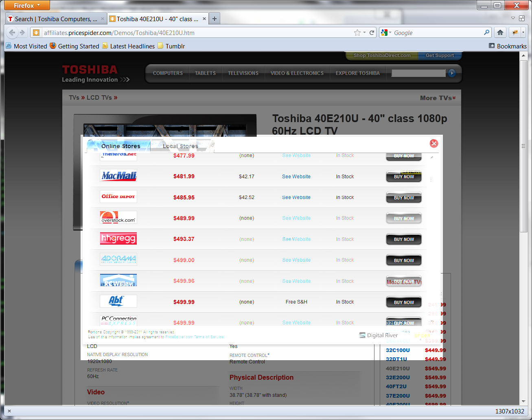Viewport: 532px width, 420px height.
Task: Open See Website link for MacMall
Action: pyautogui.click(x=296, y=177)
